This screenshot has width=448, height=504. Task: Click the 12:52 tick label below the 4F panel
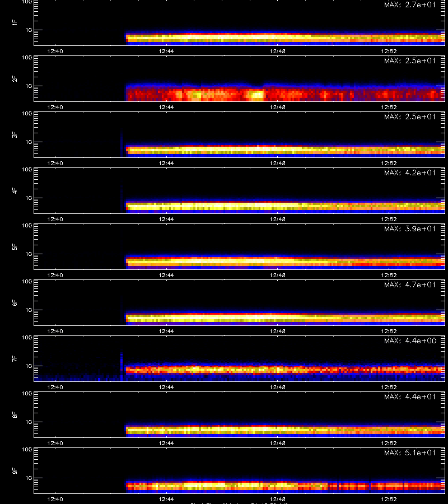tap(389, 219)
